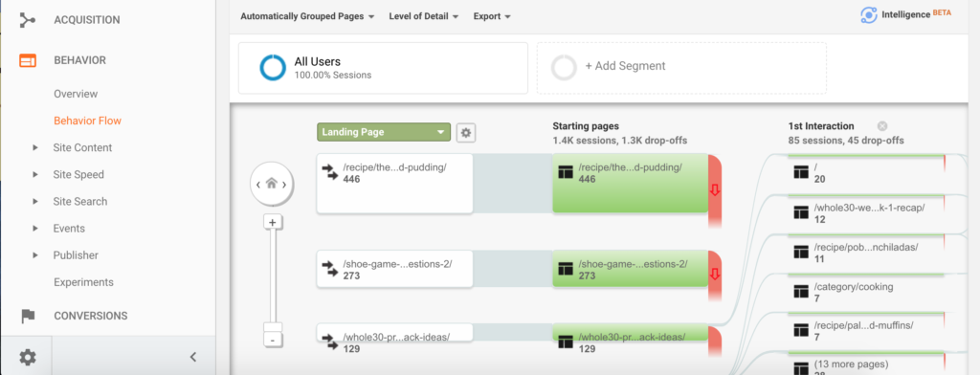The image size is (980, 375).
Task: Zoom in with the plus button
Action: (x=272, y=222)
